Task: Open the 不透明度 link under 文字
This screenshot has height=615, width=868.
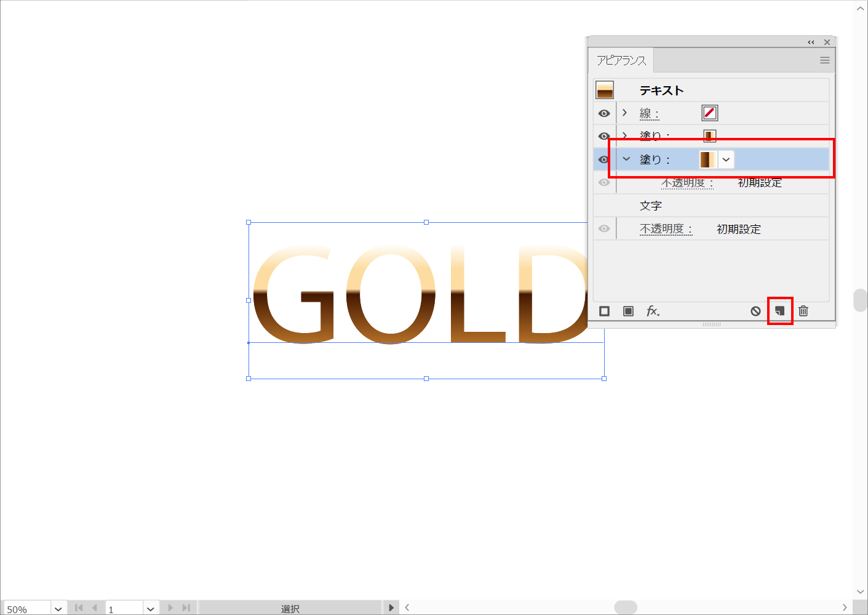Action: 666,229
